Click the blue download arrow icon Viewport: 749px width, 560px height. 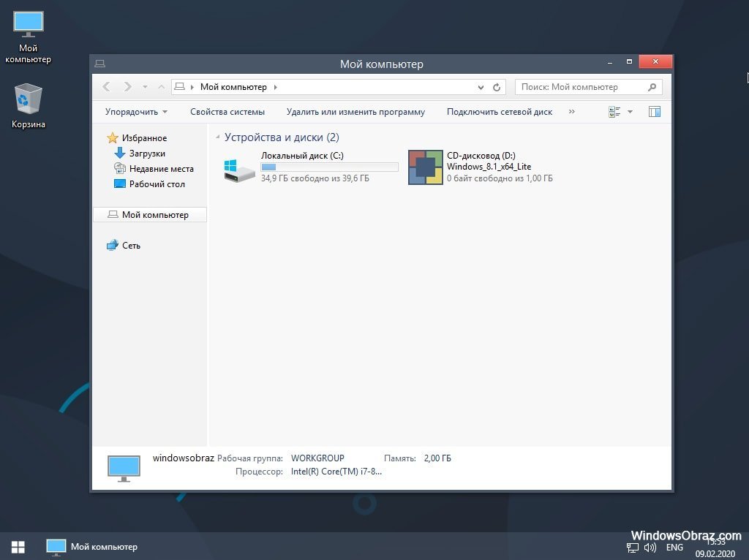coord(120,154)
